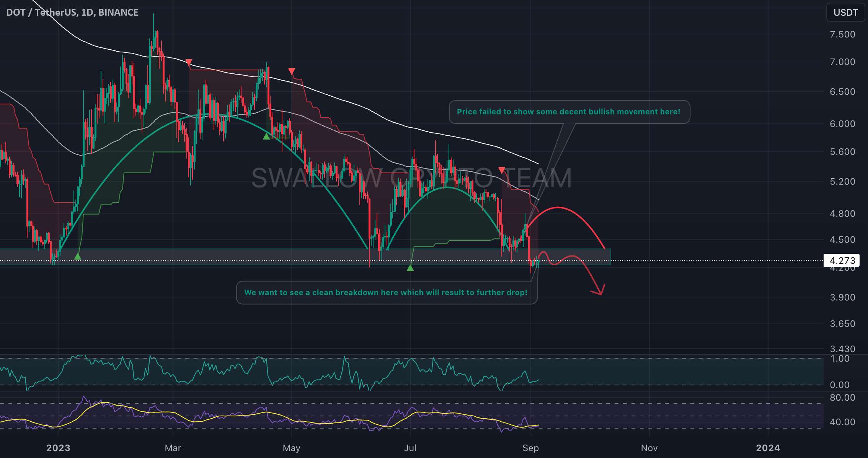Image resolution: width=868 pixels, height=458 pixels.
Task: Click the 80.00 RSI scale label
Action: 842,398
